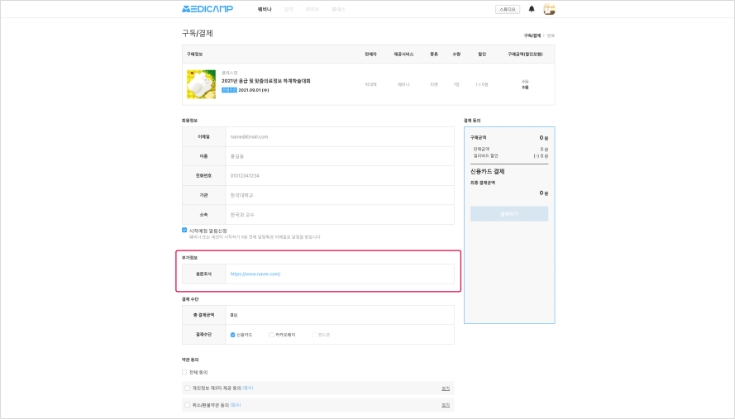This screenshot has height=419, width=735.
Task: Click the name field showing 홍길동
Action: tap(339, 156)
